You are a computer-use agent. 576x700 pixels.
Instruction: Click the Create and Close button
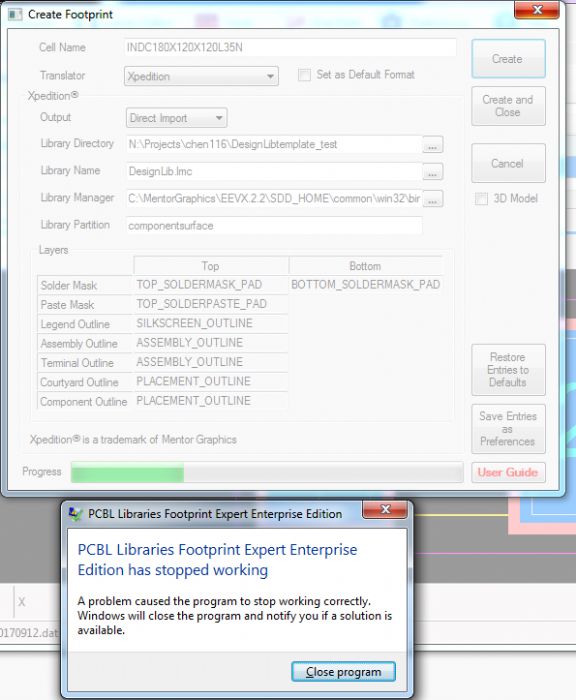pos(508,106)
